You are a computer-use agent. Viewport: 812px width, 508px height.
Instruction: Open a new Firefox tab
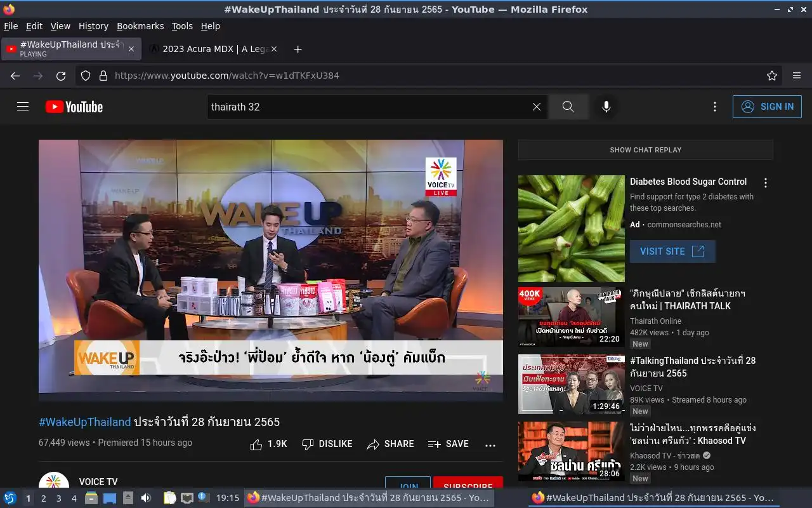click(298, 49)
